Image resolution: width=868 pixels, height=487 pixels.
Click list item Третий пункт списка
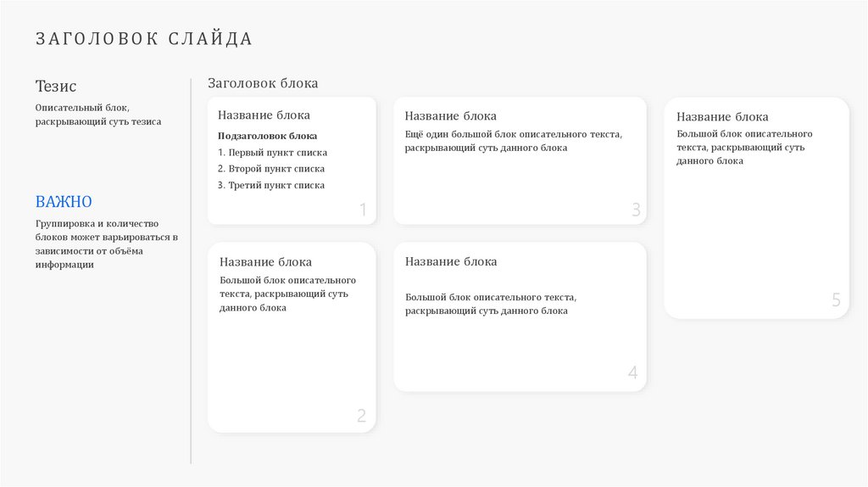tap(271, 185)
